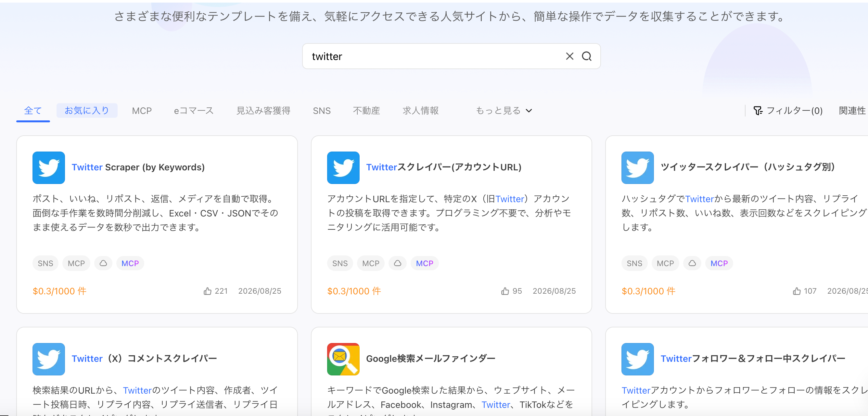868x416 pixels.
Task: Open the Twitter Scraper (by Keywords) title
Action: coord(138,167)
